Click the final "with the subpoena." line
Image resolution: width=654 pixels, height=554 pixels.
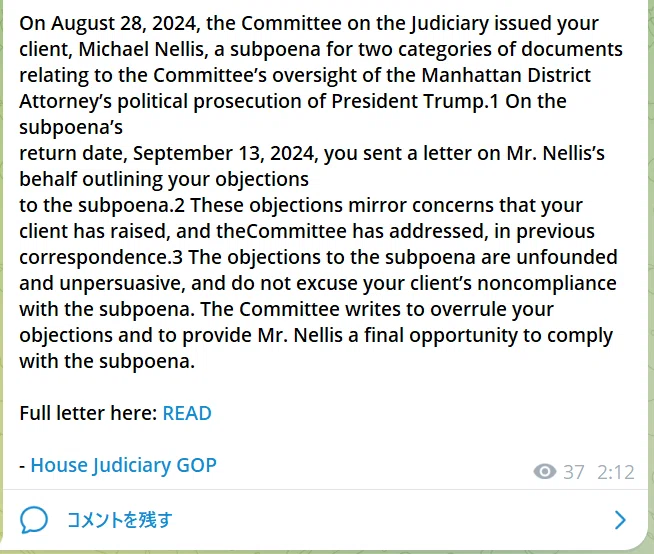(107, 361)
